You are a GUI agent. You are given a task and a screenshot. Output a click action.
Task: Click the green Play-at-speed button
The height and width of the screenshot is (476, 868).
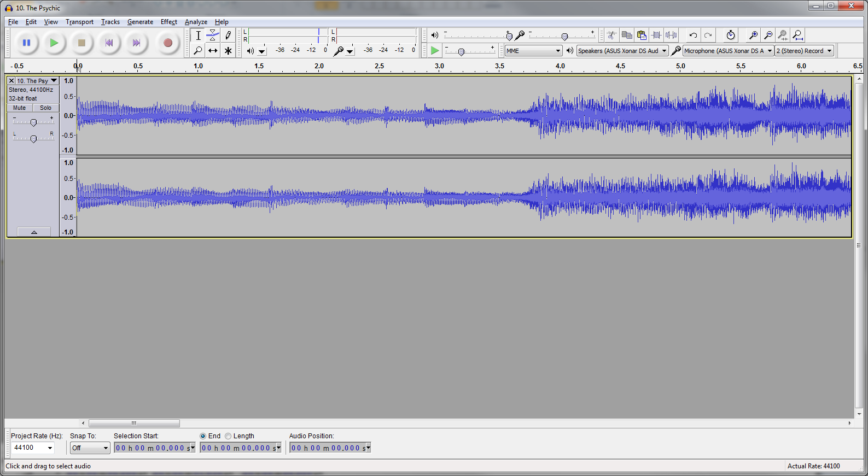pos(435,51)
